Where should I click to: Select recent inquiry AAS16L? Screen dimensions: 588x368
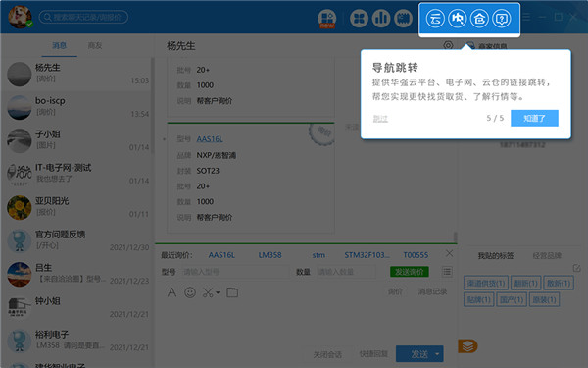point(221,255)
